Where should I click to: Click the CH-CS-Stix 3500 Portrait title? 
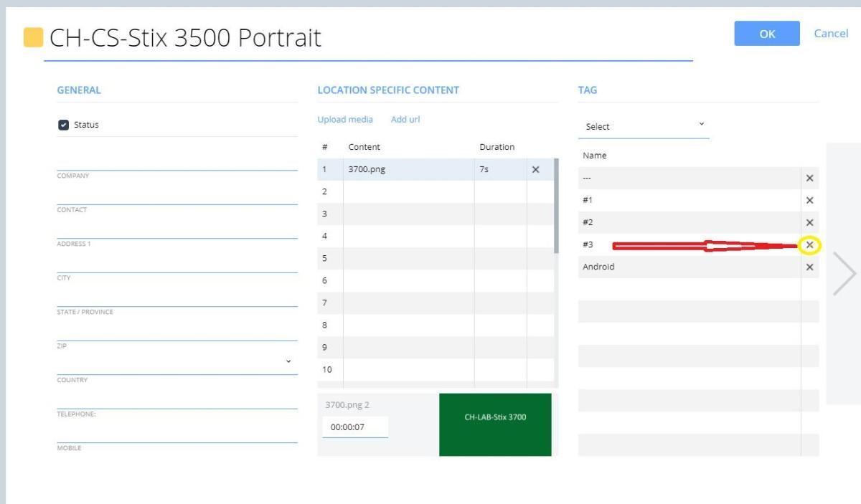[185, 37]
